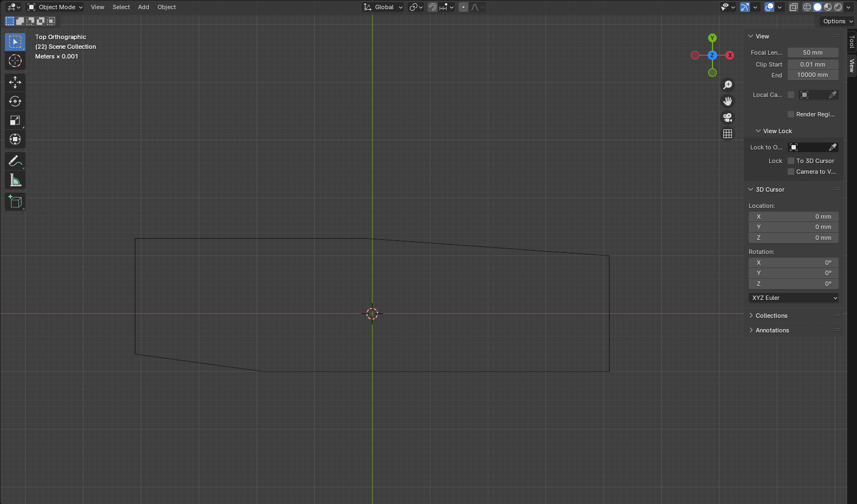This screenshot has height=504, width=857.
Task: Toggle camera view icon
Action: click(728, 117)
